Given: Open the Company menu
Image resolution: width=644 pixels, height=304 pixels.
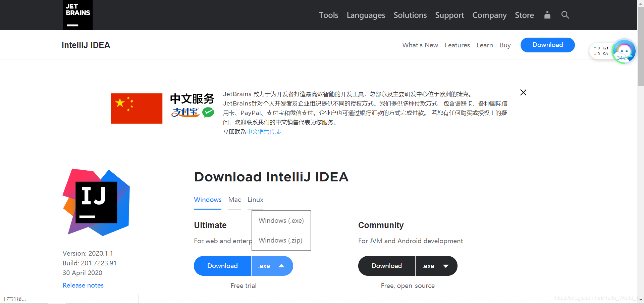Looking at the screenshot, I should point(489,15).
